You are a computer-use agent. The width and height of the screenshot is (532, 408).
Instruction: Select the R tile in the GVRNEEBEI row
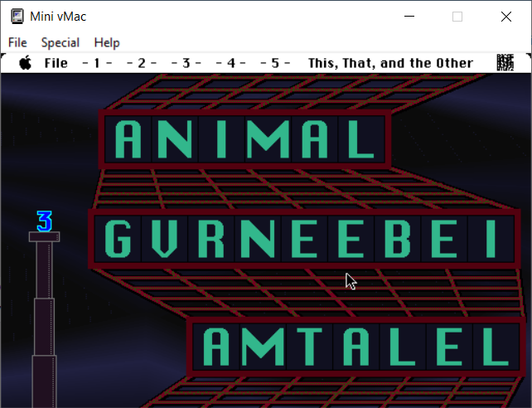[210, 239]
